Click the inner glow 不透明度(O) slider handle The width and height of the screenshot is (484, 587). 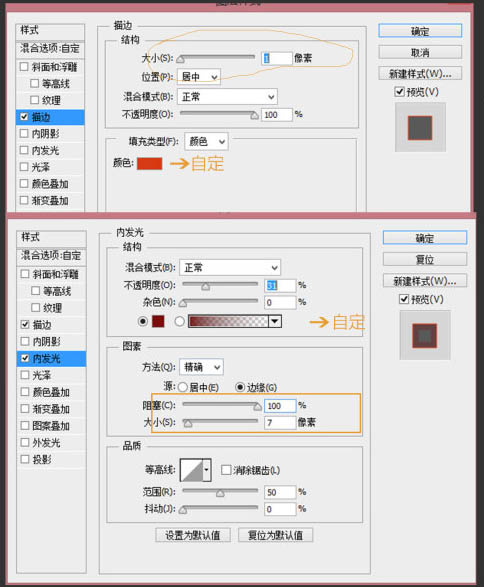pos(206,287)
